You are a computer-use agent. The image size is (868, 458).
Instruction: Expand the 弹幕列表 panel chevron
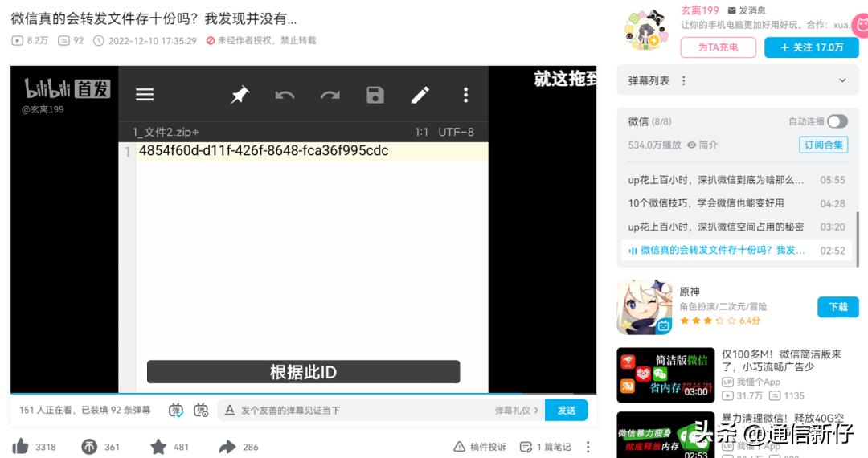(x=842, y=80)
